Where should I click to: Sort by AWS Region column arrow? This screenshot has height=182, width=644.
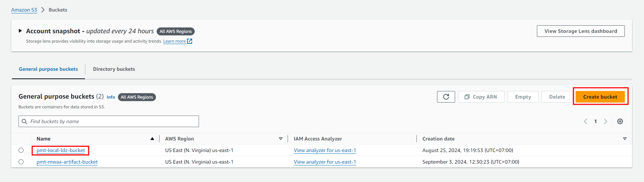coord(281,139)
